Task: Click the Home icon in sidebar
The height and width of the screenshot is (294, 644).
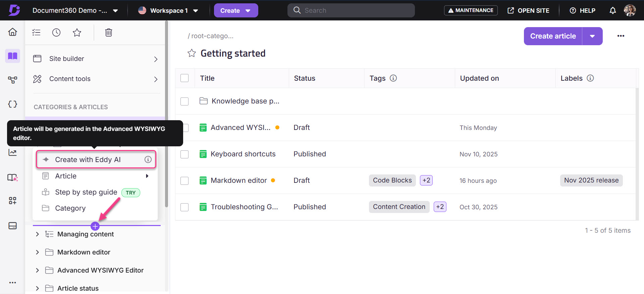Action: pyautogui.click(x=12, y=32)
